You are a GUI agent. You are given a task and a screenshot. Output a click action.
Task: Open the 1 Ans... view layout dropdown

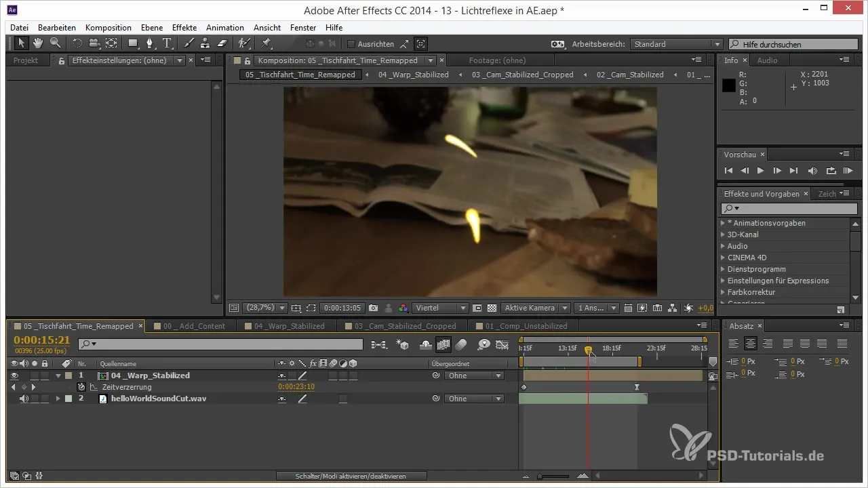(596, 308)
